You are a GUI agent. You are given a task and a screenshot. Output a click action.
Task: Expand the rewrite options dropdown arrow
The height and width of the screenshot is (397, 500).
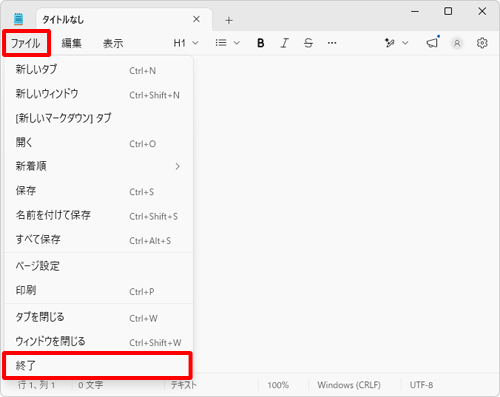(x=405, y=43)
